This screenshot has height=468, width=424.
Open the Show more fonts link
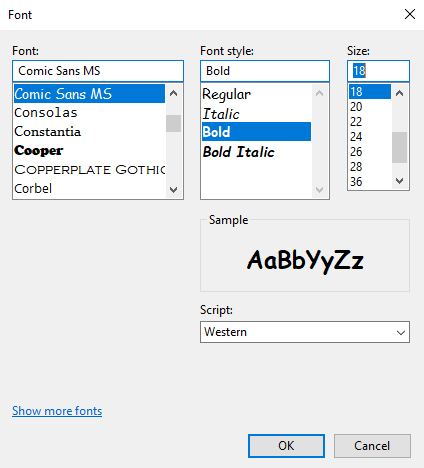tap(57, 411)
